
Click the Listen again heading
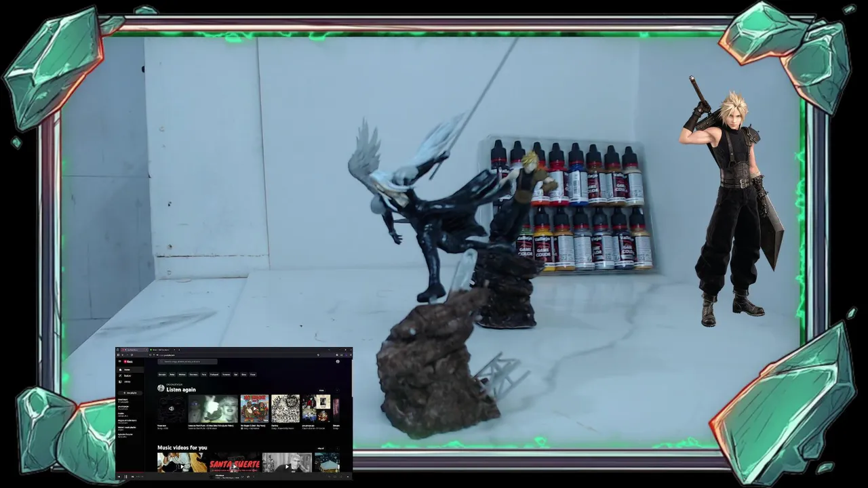181,390
